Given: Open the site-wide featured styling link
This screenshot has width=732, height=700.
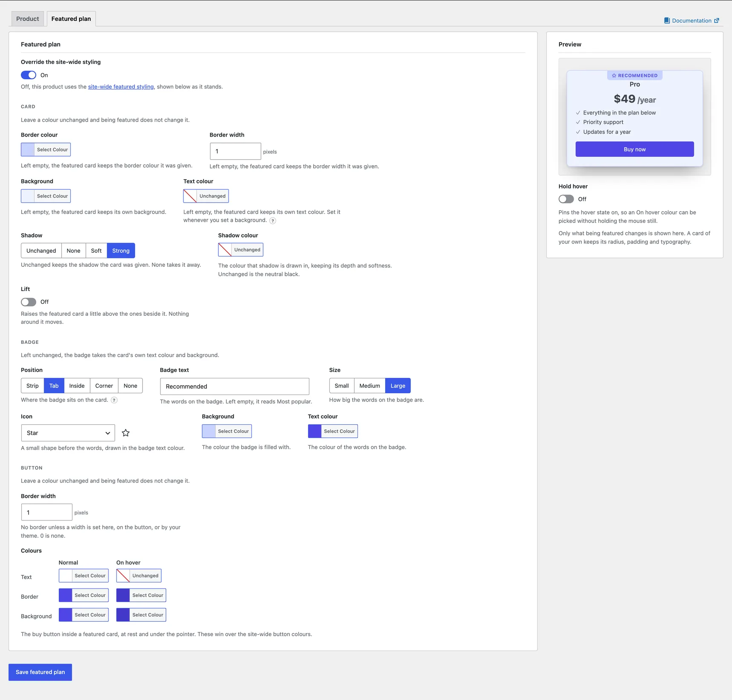Looking at the screenshot, I should [121, 87].
